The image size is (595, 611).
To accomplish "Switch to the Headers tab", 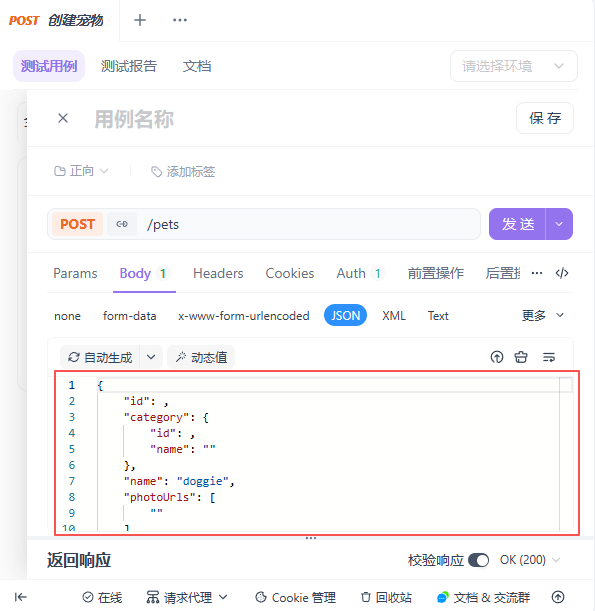I will pos(218,273).
